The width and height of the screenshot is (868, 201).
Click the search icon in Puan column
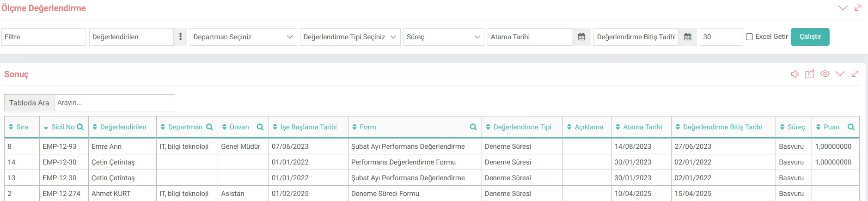tap(851, 127)
